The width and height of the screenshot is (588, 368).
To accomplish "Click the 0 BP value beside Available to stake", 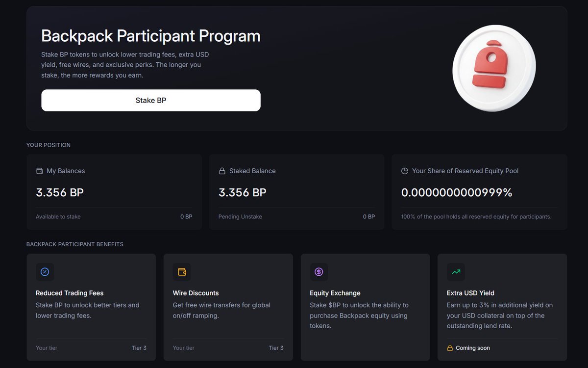I will click(186, 216).
